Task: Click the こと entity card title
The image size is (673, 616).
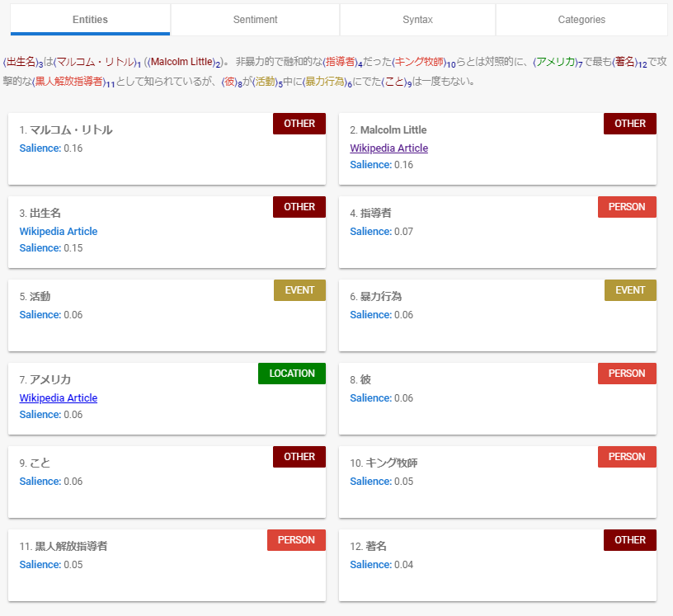Action: [40, 463]
